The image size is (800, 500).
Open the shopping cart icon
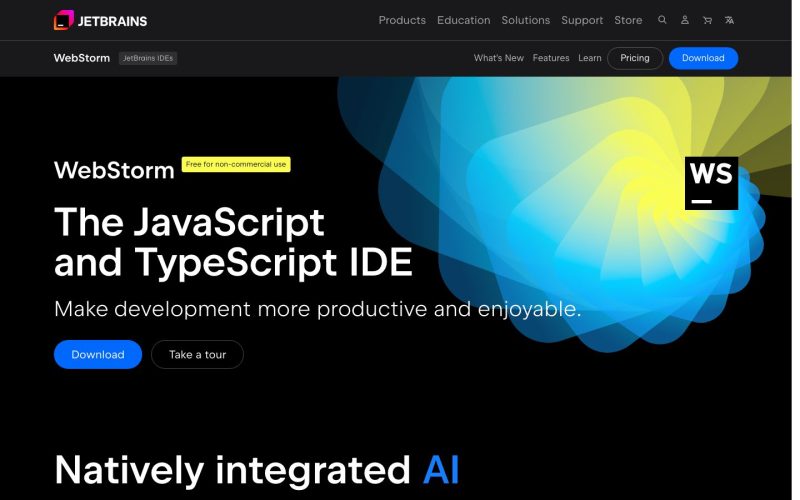coord(707,20)
